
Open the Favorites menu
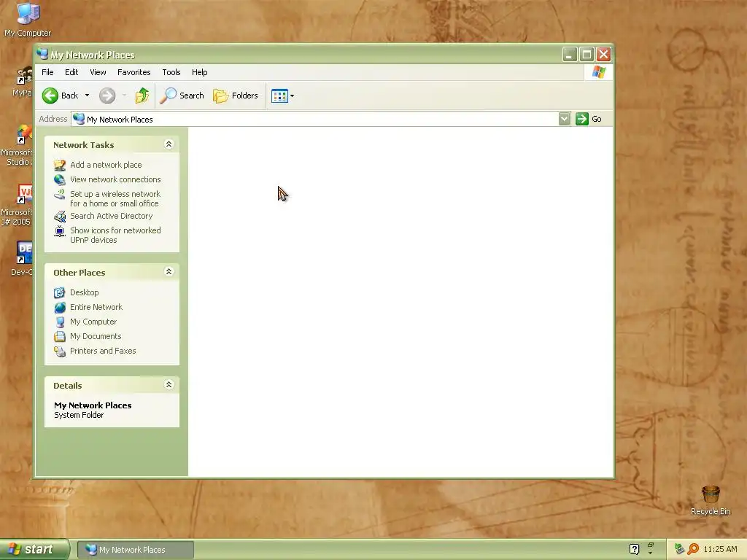[134, 72]
